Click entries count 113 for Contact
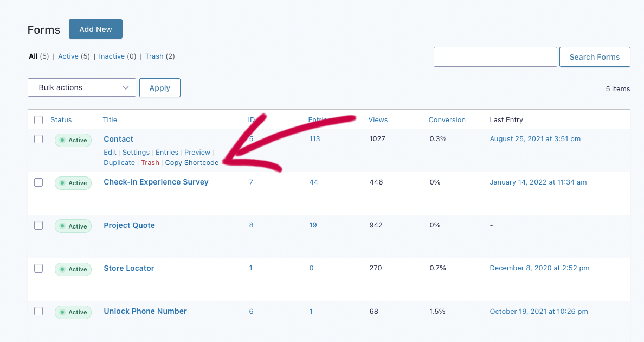This screenshot has width=644, height=342. [x=314, y=138]
